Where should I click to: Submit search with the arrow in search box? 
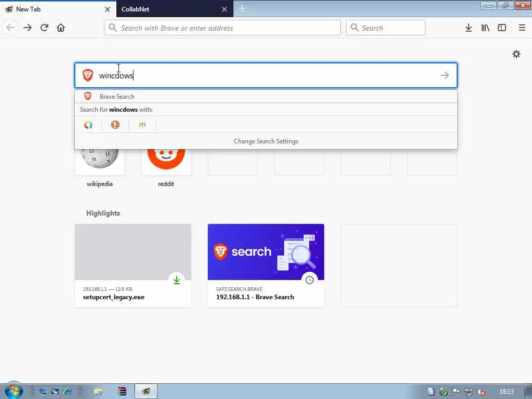pyautogui.click(x=445, y=75)
